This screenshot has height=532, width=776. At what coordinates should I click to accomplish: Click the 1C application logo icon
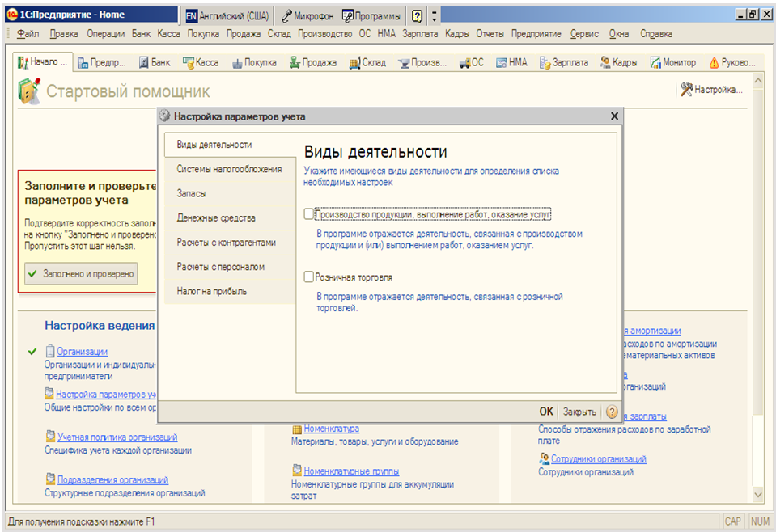(12, 15)
